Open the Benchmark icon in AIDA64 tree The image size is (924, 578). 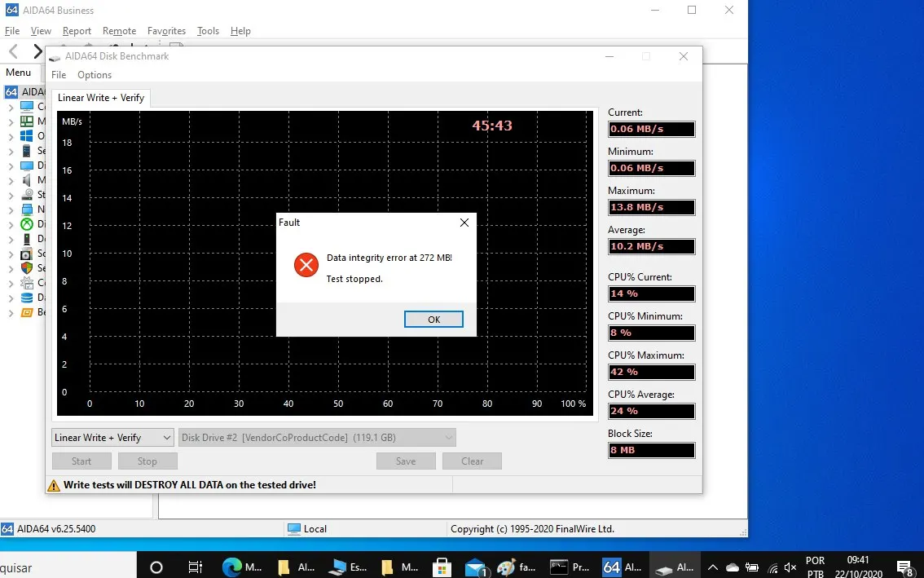coord(27,312)
